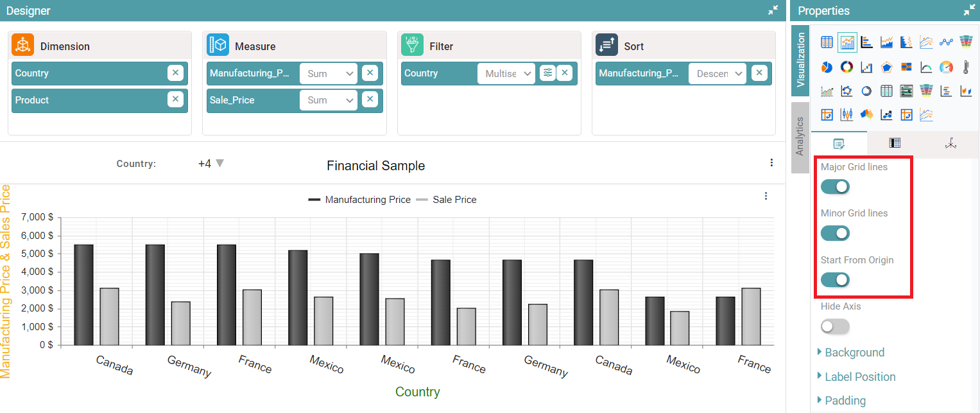Switch to the Analytics side tab
The width and height of the screenshot is (980, 413).
tap(800, 136)
